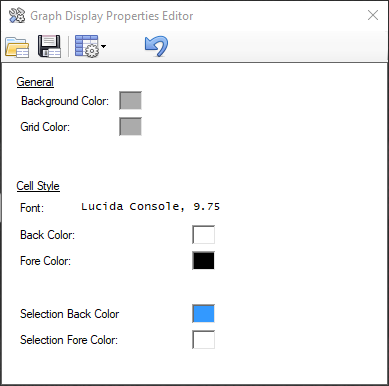Screen dimensions: 389x386
Task: Save properties with the floppy disk icon
Action: [x=49, y=46]
